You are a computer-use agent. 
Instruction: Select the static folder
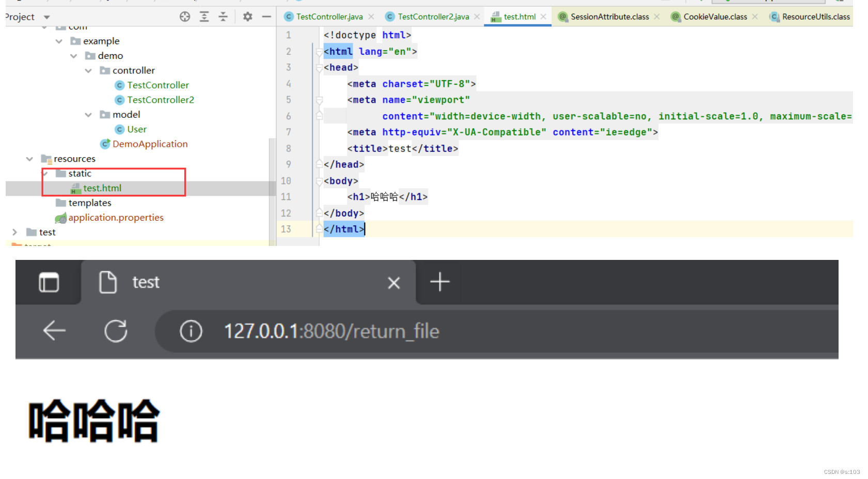80,174
